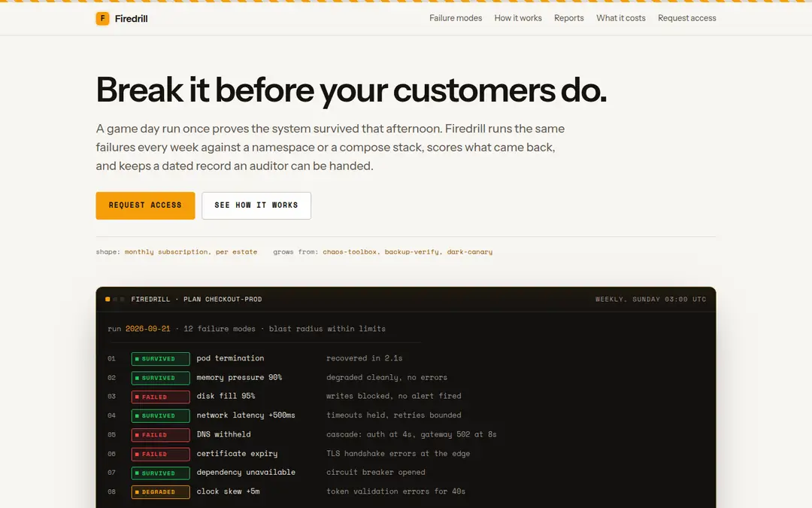The height and width of the screenshot is (508, 812).
Task: Select the FAILED badge for certificate expiry
Action: coord(161,454)
